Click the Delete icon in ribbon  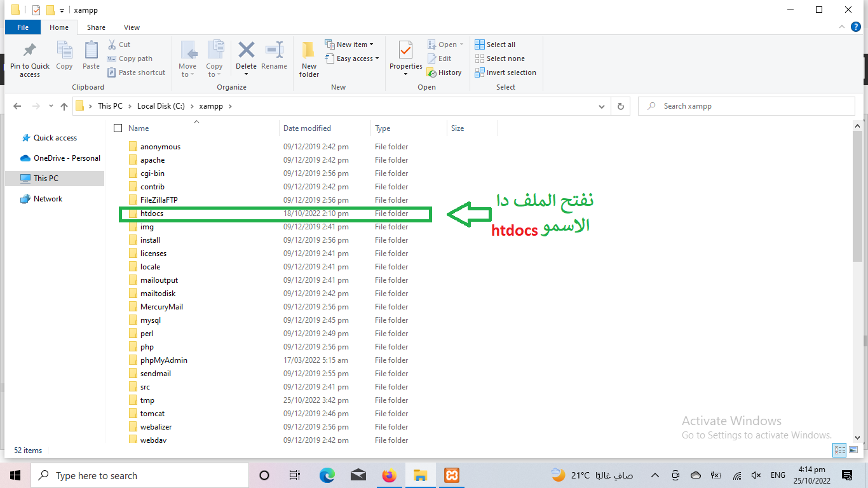pyautogui.click(x=246, y=51)
